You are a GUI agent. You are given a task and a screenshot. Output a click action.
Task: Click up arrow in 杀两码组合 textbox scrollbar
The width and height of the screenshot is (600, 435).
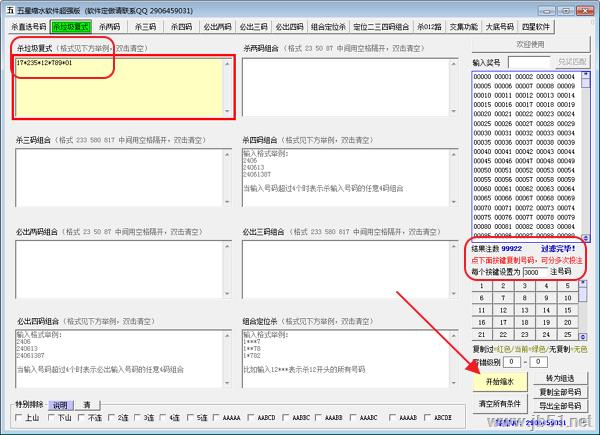tap(454, 64)
